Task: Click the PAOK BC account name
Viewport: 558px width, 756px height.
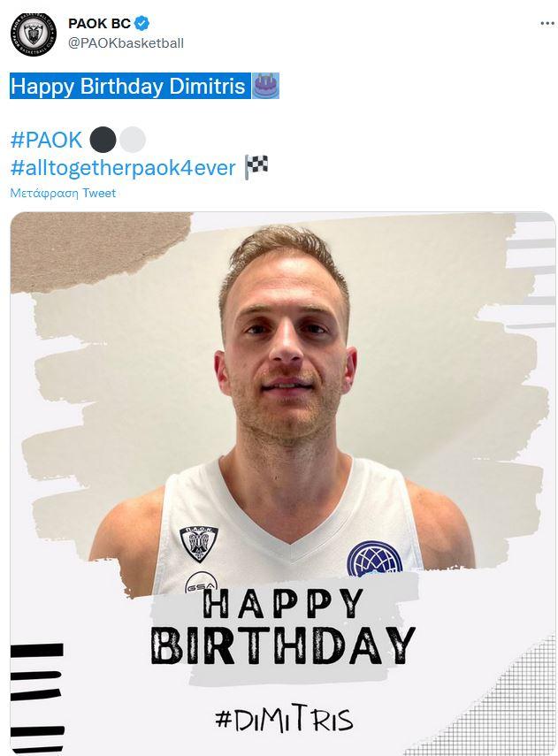Action: 99,23
